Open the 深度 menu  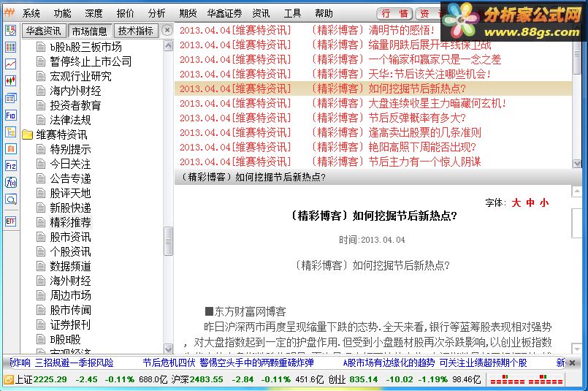coord(93,13)
